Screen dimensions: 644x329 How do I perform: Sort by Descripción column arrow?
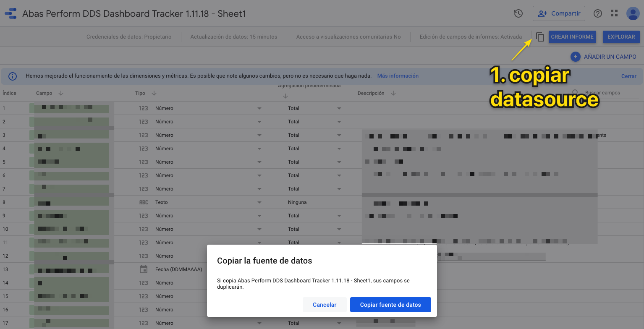393,93
